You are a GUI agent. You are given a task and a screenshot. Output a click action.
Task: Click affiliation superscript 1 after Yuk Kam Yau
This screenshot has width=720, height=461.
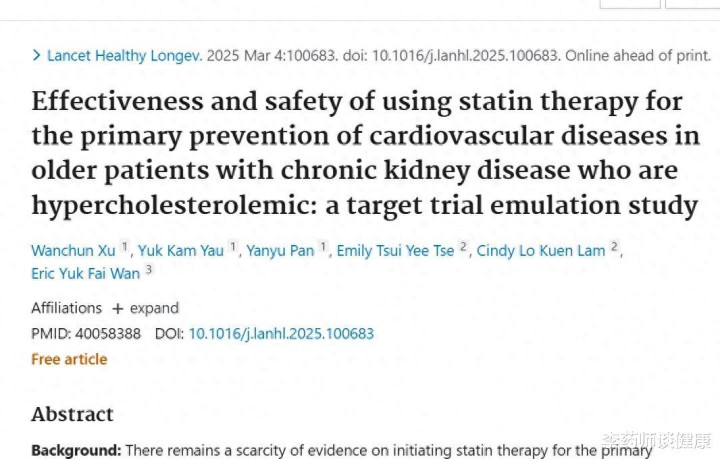(233, 247)
